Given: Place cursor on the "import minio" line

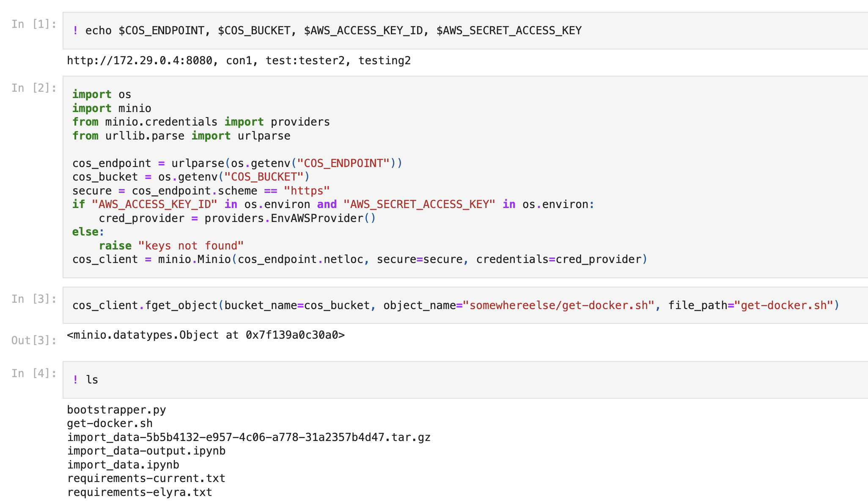Looking at the screenshot, I should 112,108.
